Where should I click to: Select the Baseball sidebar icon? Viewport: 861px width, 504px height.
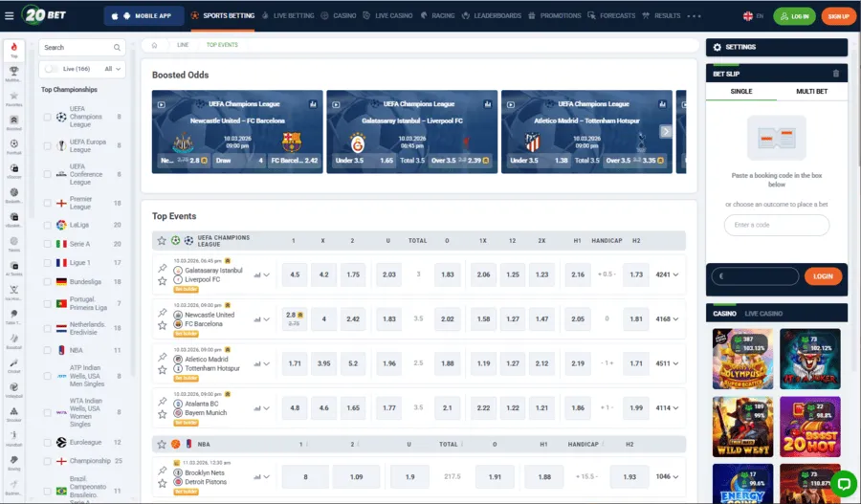(13, 340)
